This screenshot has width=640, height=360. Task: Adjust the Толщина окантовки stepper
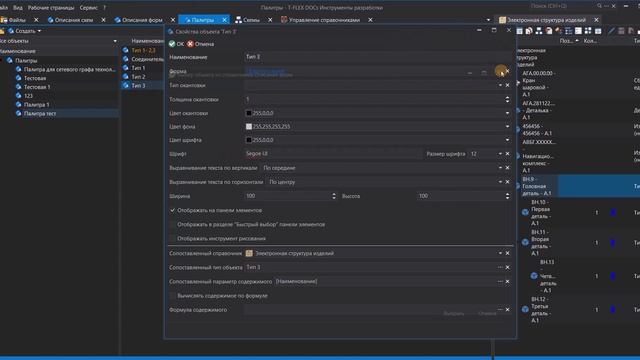[507, 100]
